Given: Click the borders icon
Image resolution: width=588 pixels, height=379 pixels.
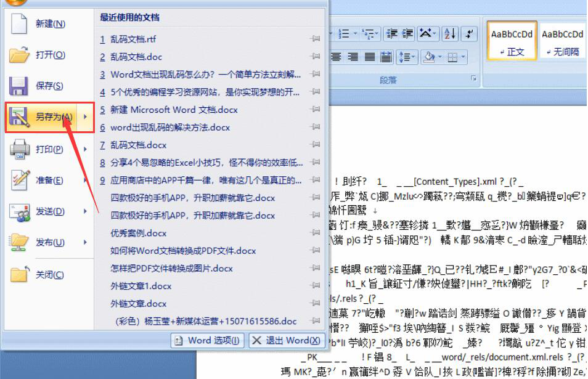Looking at the screenshot, I should click(452, 57).
